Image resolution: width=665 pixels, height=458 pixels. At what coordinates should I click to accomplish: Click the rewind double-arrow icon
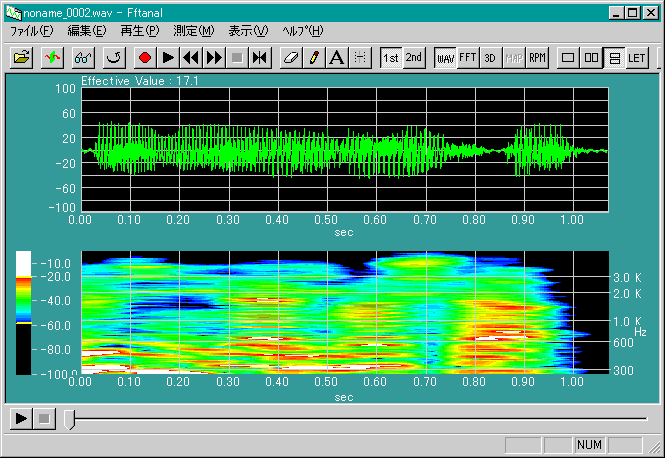pos(191,57)
